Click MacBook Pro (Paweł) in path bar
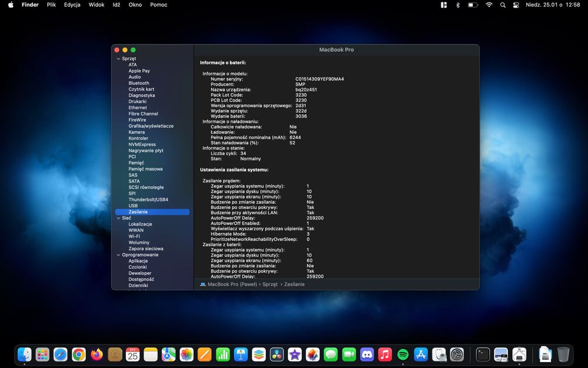Image resolution: width=588 pixels, height=368 pixels. point(232,284)
